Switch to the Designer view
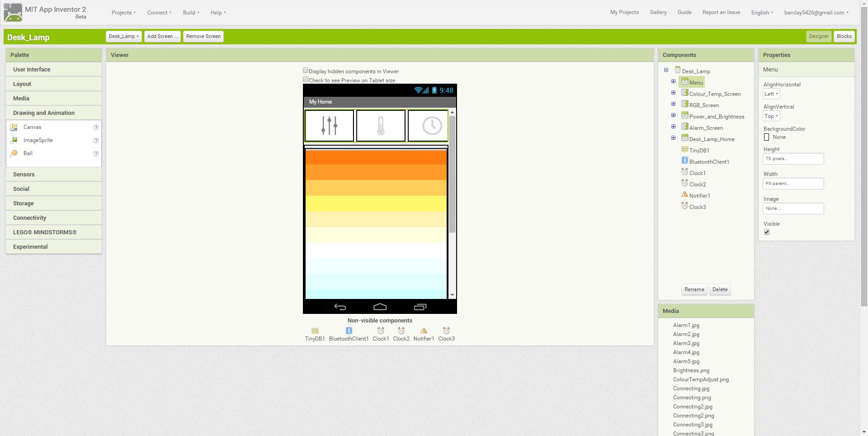The image size is (868, 436). 819,36
